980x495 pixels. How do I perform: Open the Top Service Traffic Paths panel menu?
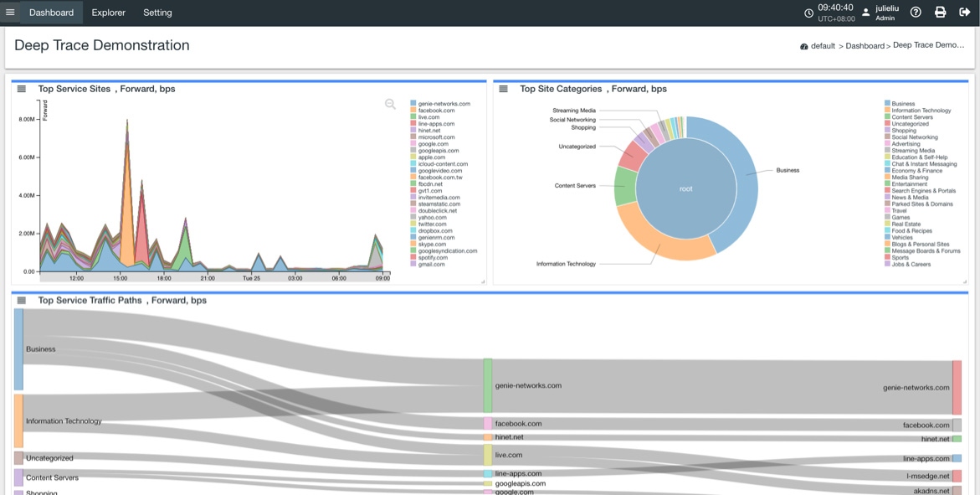tap(22, 300)
